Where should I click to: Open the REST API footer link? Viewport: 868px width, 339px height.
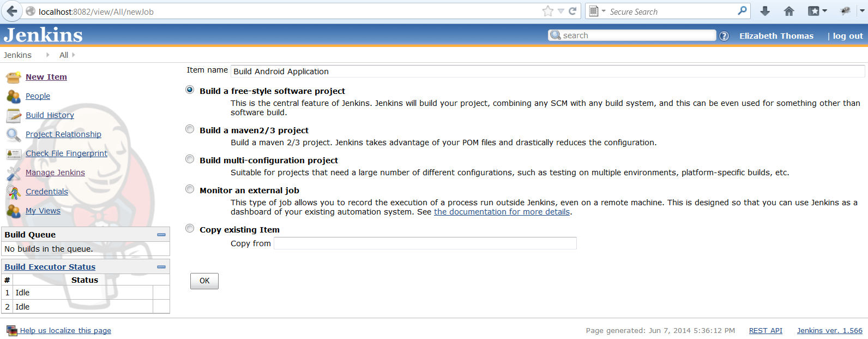[x=765, y=330]
